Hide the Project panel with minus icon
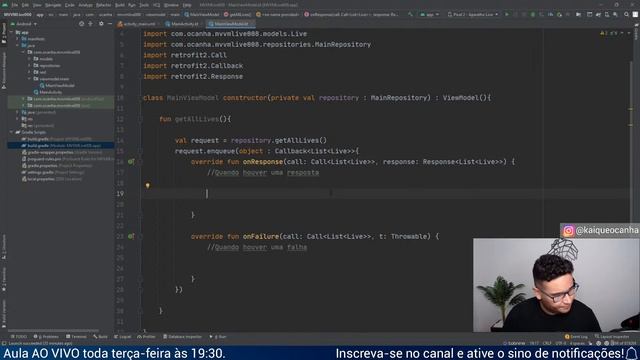Screen dimensions: 640x360 pos(110,24)
